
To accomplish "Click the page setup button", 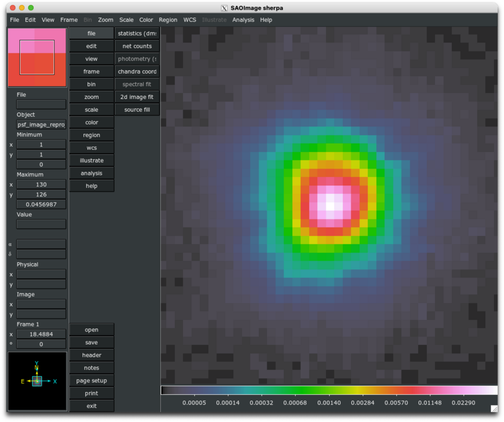I will point(91,381).
